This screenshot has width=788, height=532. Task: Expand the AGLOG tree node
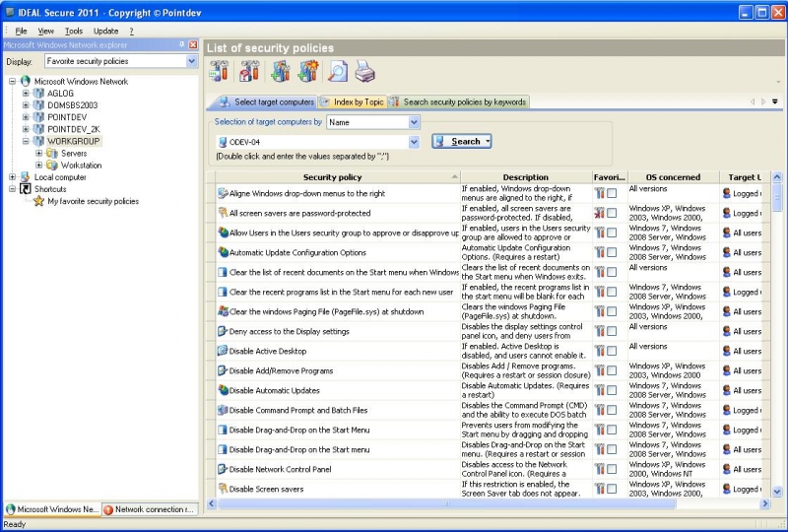coord(26,93)
